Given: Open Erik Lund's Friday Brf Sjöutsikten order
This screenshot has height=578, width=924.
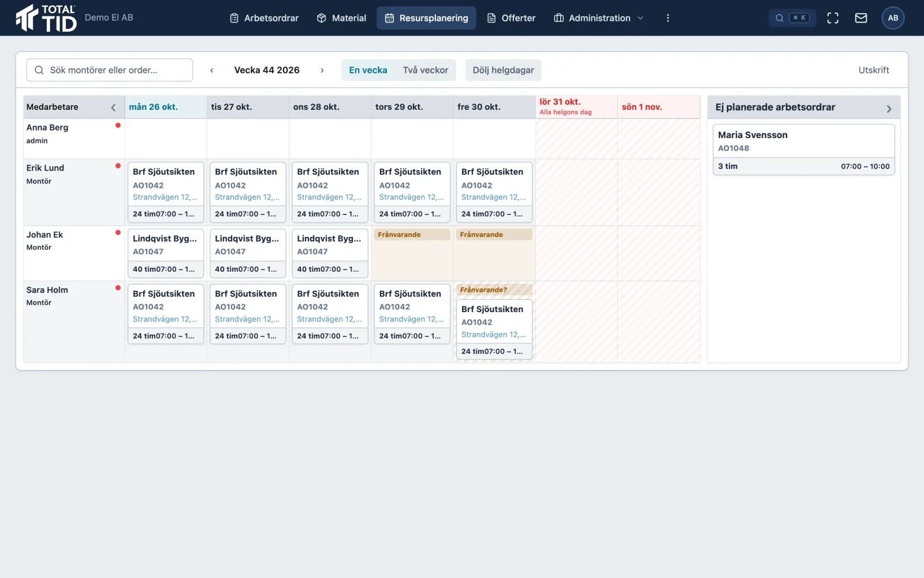Looking at the screenshot, I should [494, 192].
